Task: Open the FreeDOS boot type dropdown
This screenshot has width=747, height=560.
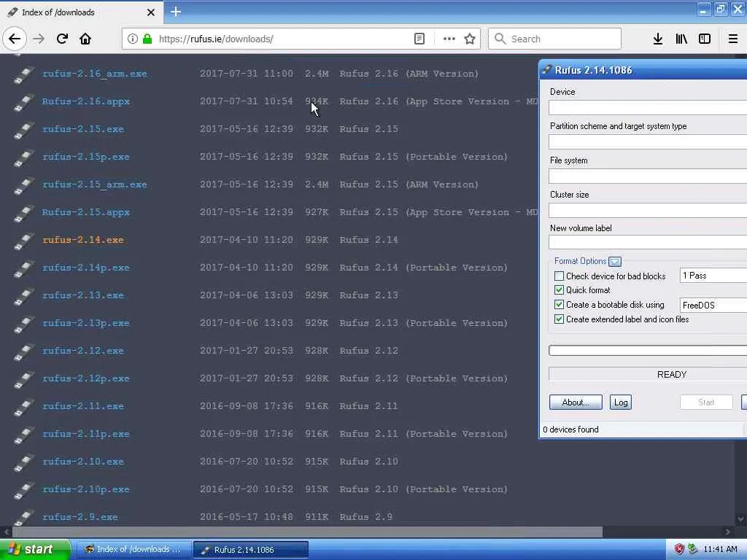Action: [x=713, y=306]
